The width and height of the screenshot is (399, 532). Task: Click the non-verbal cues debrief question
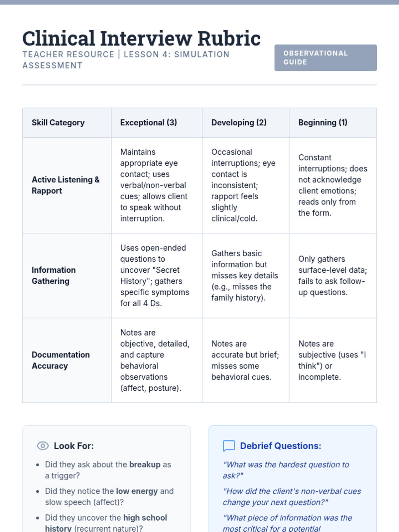tap(292, 496)
